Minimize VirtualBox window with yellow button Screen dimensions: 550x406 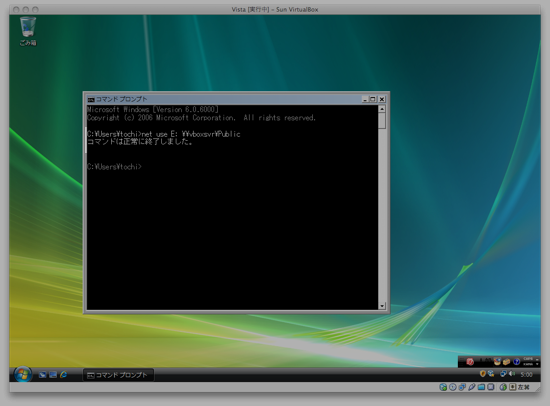pos(26,9)
